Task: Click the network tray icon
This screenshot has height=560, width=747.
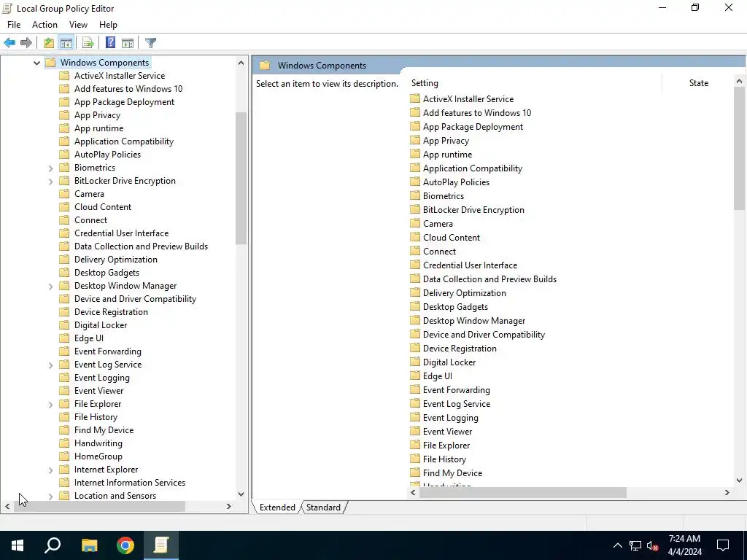Action: [635, 545]
